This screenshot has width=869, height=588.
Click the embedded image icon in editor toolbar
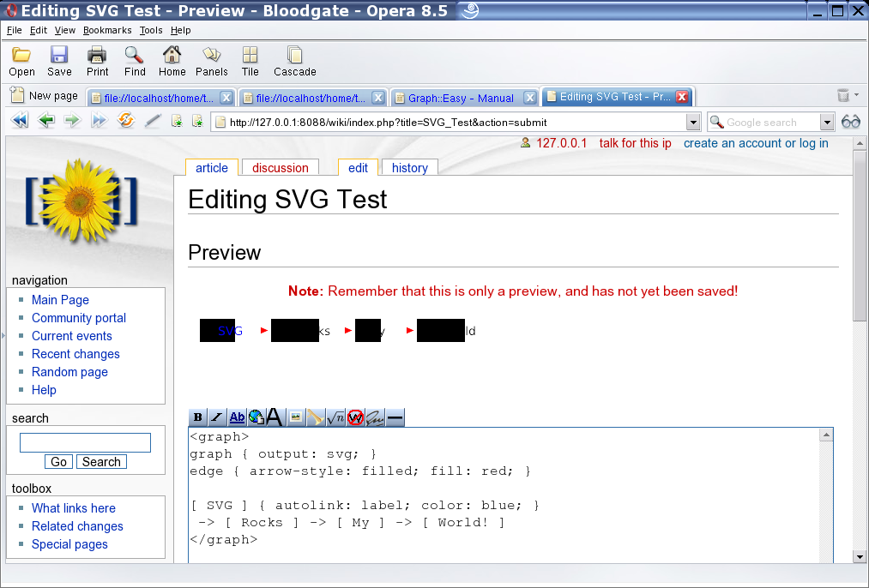tap(296, 417)
